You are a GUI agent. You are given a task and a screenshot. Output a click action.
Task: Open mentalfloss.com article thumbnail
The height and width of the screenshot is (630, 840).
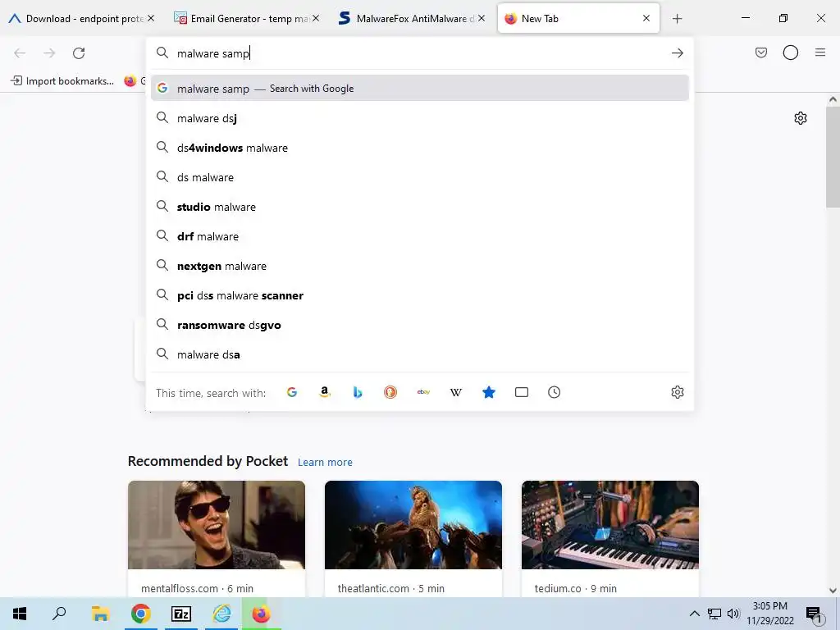(217, 524)
